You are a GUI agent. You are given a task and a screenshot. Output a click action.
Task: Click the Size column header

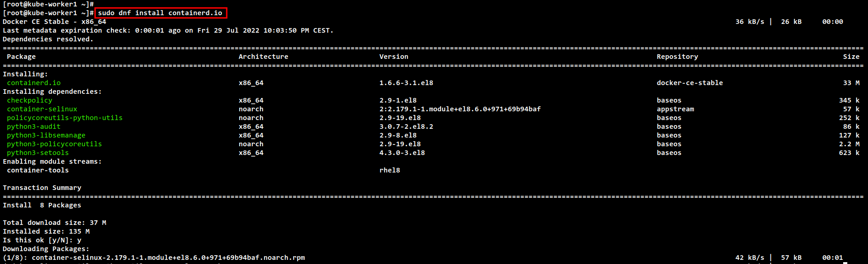(x=851, y=57)
